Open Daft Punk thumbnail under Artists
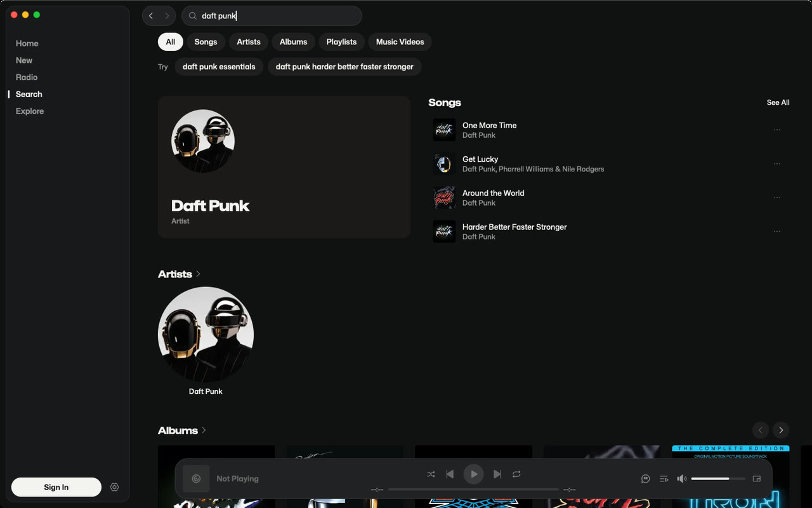This screenshot has width=812, height=508. click(x=206, y=335)
